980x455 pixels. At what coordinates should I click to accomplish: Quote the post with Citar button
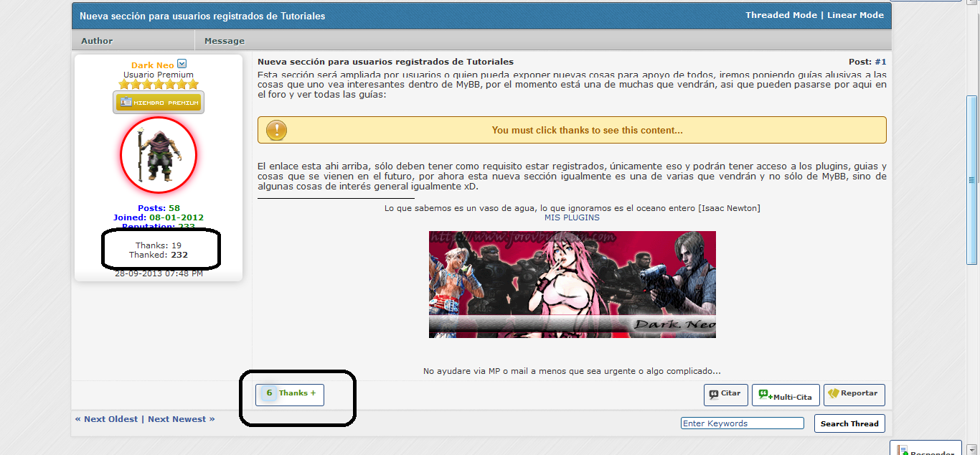(x=725, y=395)
